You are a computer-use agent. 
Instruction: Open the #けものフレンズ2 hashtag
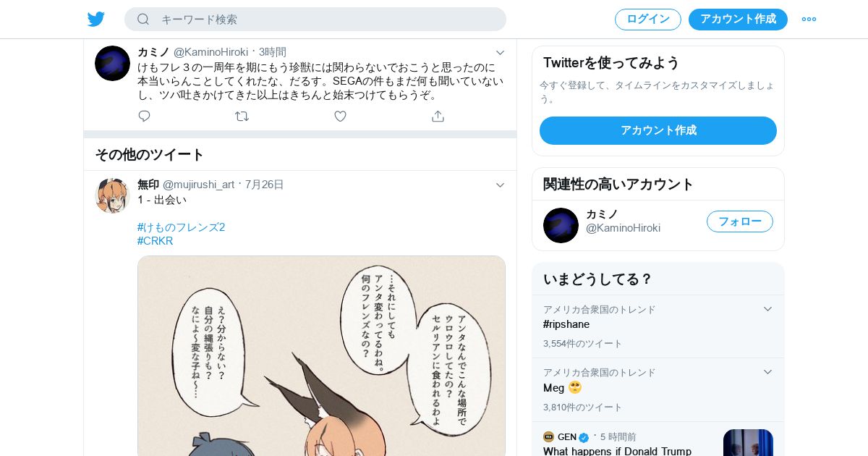[x=181, y=227]
